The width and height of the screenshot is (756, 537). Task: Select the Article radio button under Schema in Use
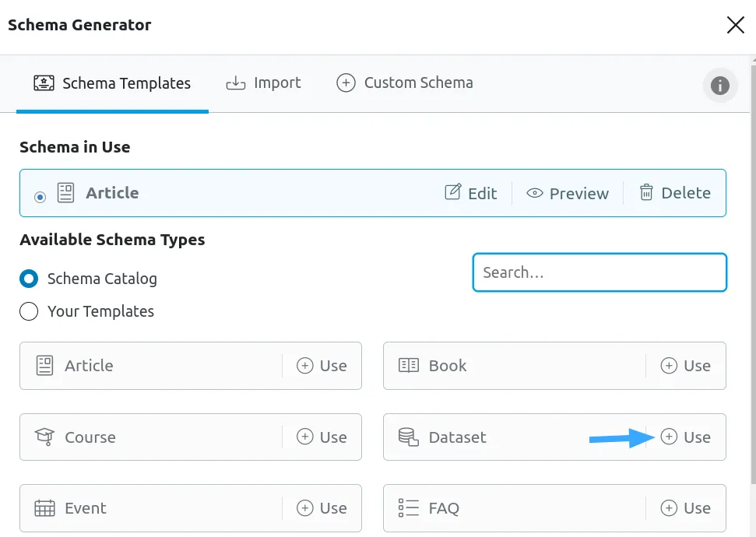click(40, 197)
